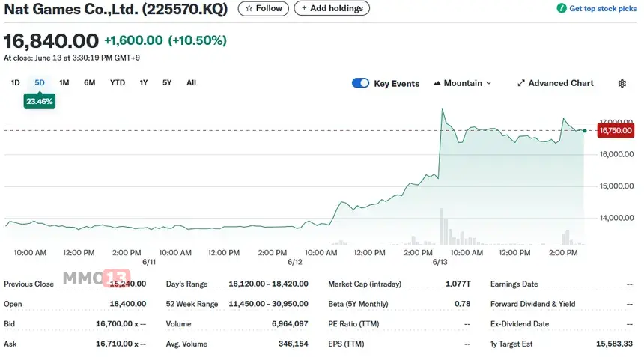
Task: Select the 1D time range
Action: (16, 83)
